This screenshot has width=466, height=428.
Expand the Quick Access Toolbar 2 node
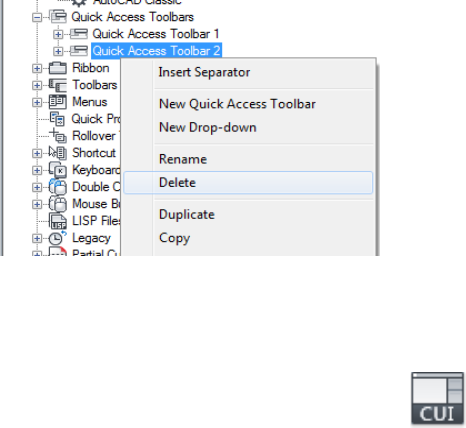[x=58, y=51]
